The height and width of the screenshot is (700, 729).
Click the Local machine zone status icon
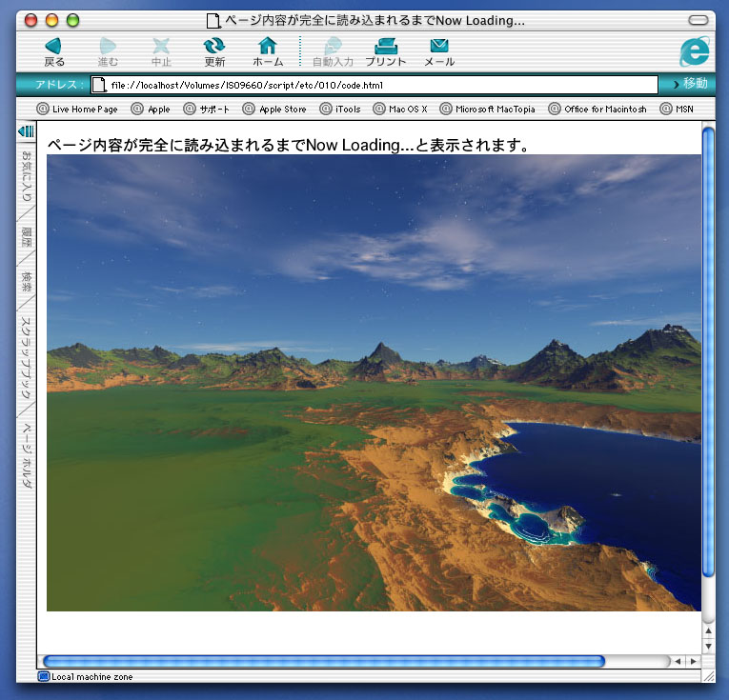point(44,677)
